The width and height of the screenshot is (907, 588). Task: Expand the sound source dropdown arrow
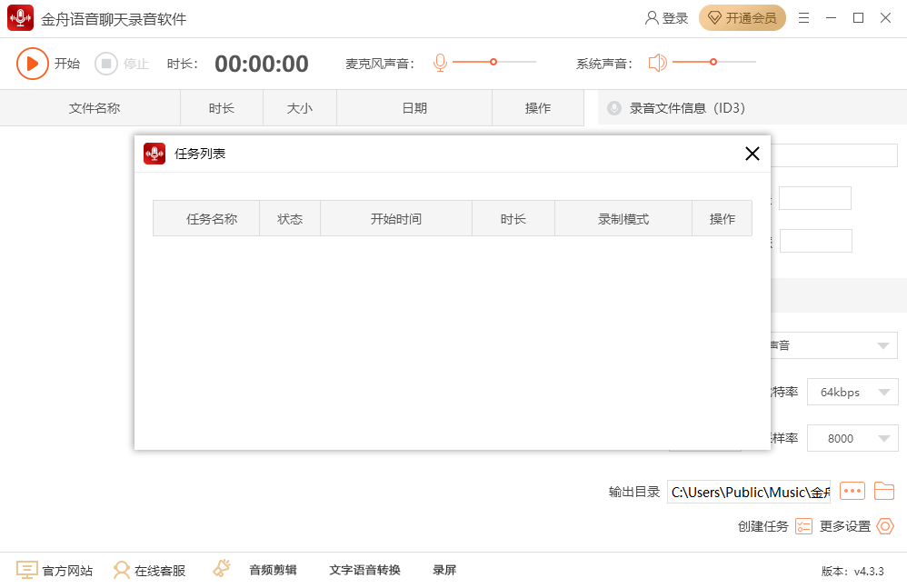tap(883, 345)
